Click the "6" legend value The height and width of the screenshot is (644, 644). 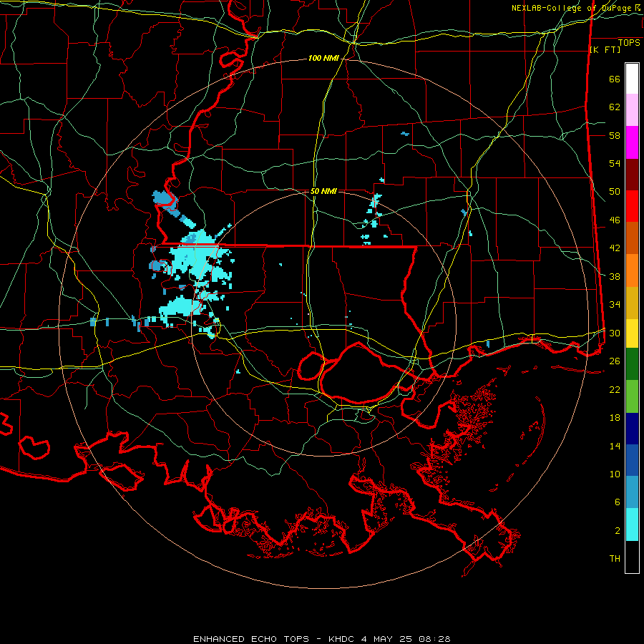click(618, 502)
